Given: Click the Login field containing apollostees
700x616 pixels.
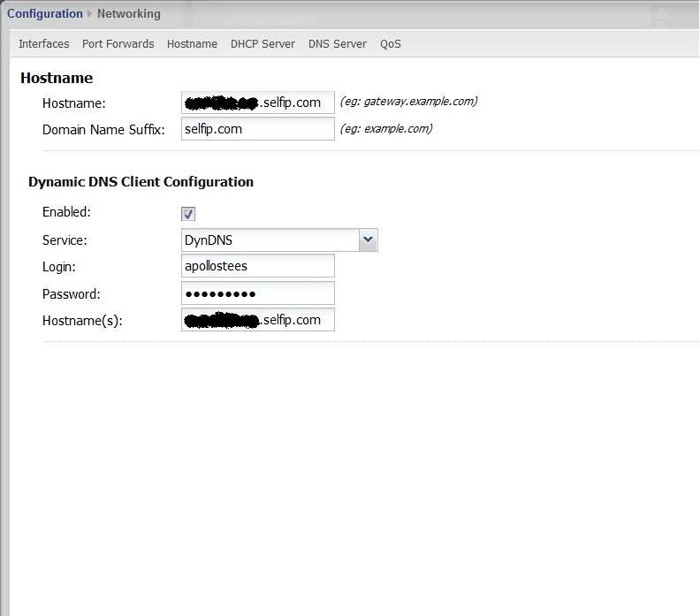Looking at the screenshot, I should point(257,266).
